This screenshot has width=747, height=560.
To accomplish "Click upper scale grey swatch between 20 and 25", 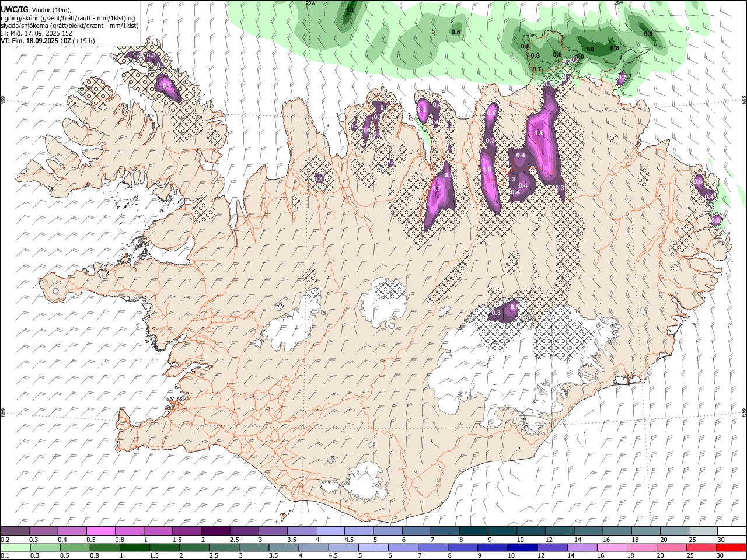I will pos(675,531).
